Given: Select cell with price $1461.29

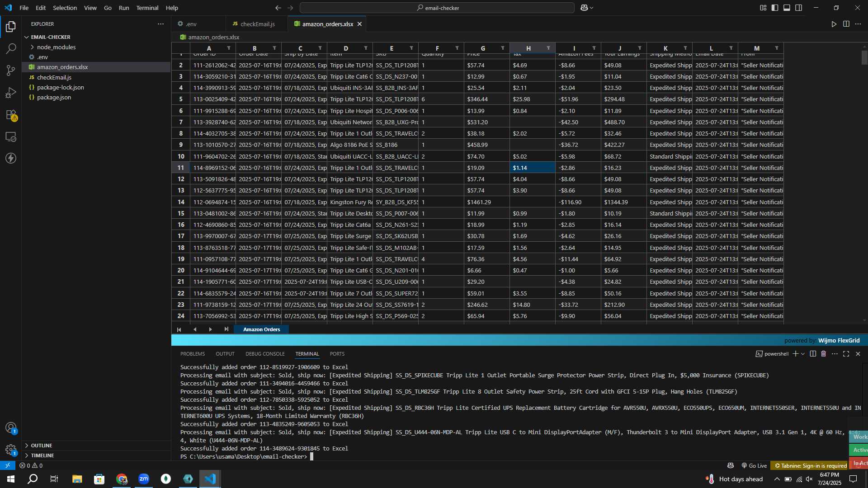Looking at the screenshot, I should [x=487, y=202].
